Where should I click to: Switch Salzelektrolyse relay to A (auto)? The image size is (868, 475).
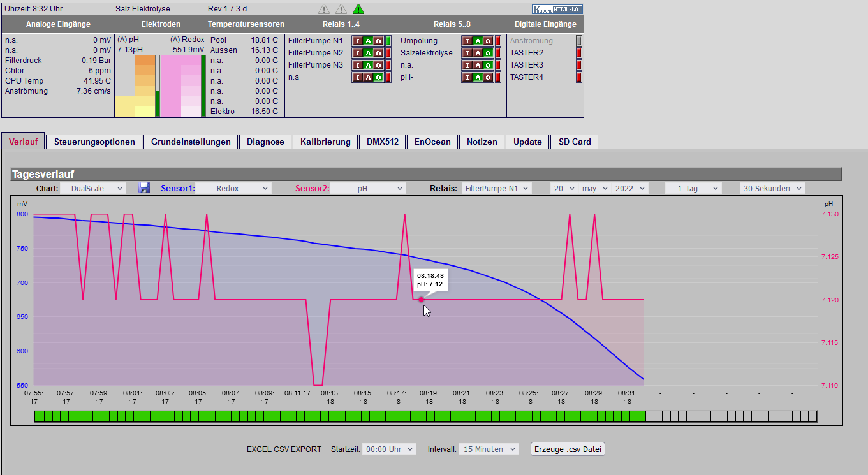[478, 53]
